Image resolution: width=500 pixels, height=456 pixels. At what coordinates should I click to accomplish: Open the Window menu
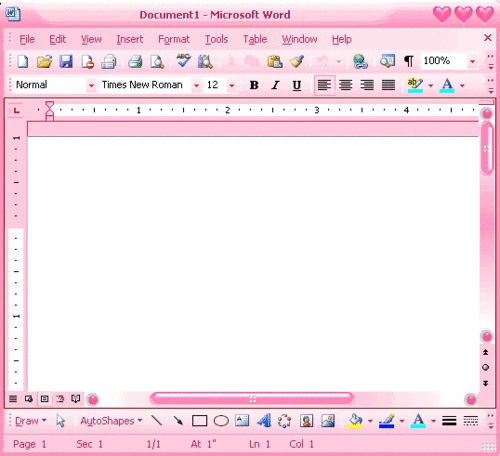299,39
